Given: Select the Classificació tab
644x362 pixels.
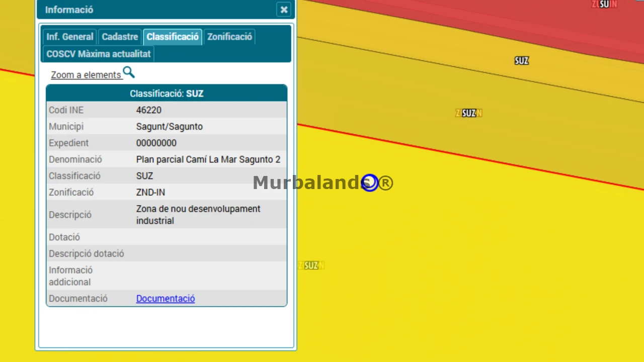Looking at the screenshot, I should coord(173,37).
